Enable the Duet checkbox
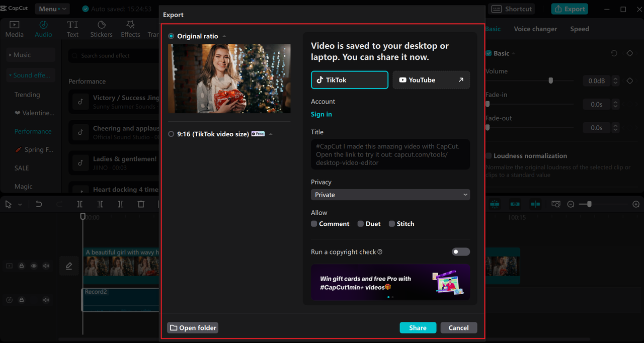 point(361,224)
